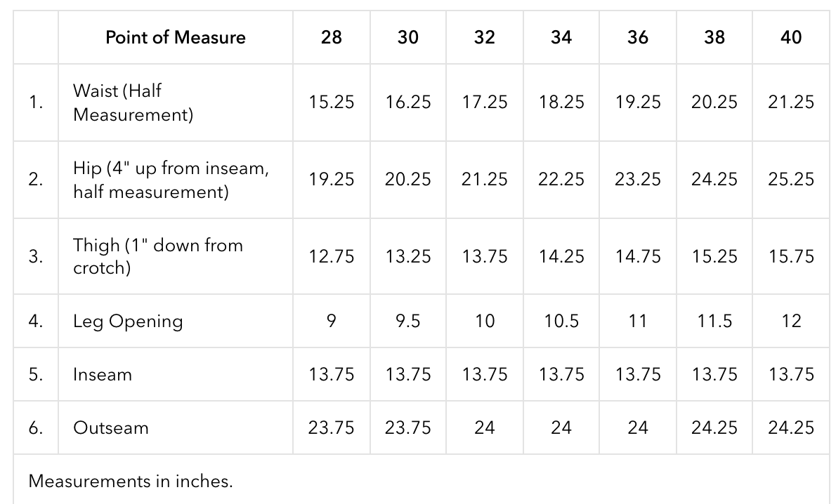Select the size 32 column header
Image resolution: width=836 pixels, height=504 pixels.
click(x=485, y=37)
